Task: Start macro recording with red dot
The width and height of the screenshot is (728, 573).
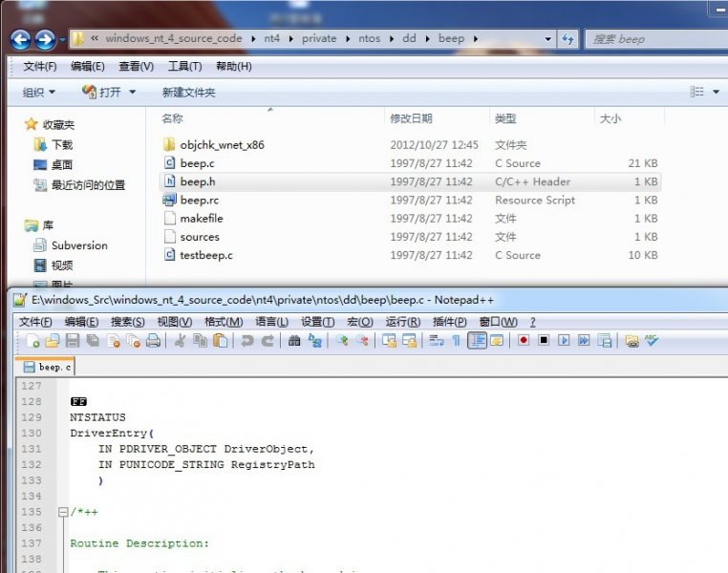Action: coord(524,341)
